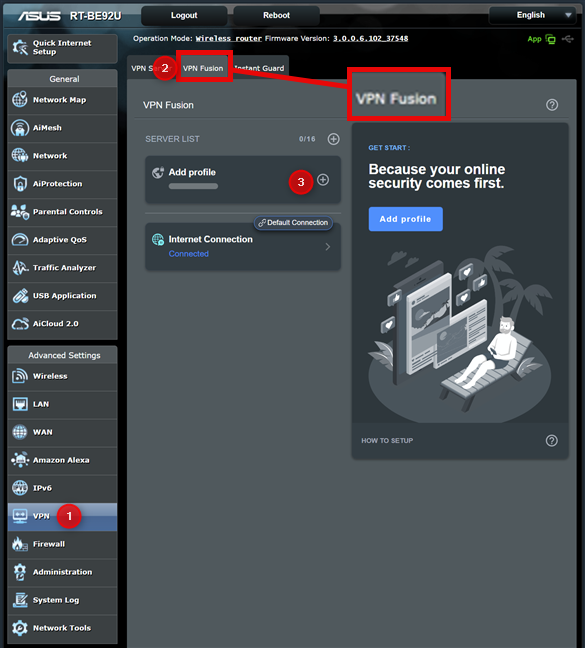Screen dimensions: 585x648
Task: Open LAN advanced settings
Action: pyautogui.click(x=62, y=405)
